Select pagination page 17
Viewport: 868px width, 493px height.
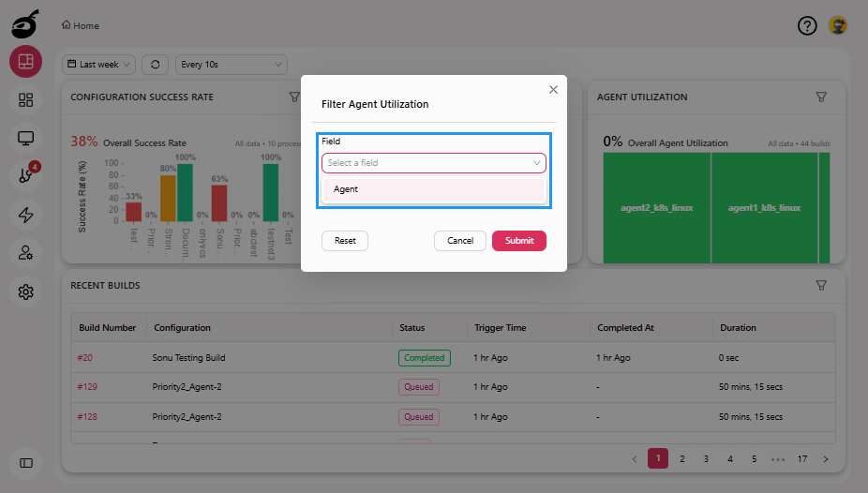(802, 458)
